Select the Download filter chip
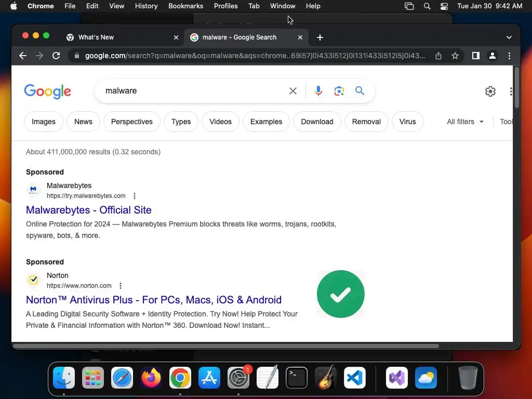 tap(317, 122)
